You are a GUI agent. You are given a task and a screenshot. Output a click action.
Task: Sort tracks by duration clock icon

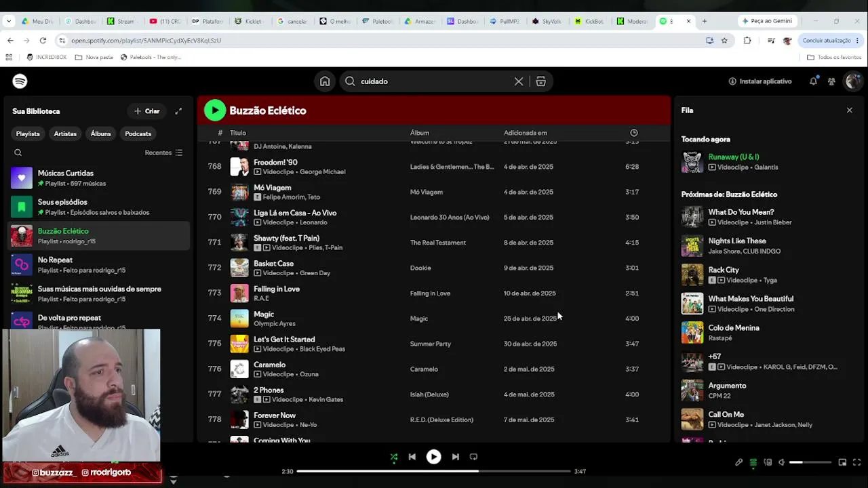(x=634, y=133)
